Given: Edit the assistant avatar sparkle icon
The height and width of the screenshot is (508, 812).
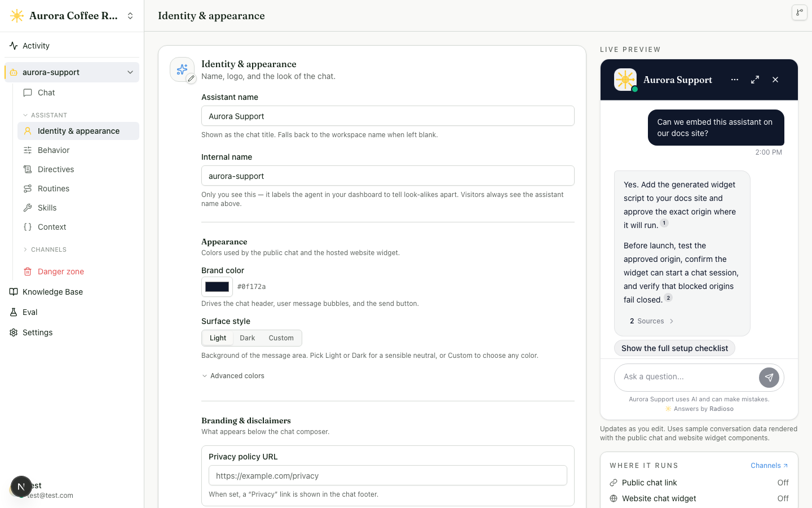Looking at the screenshot, I should pyautogui.click(x=182, y=69).
